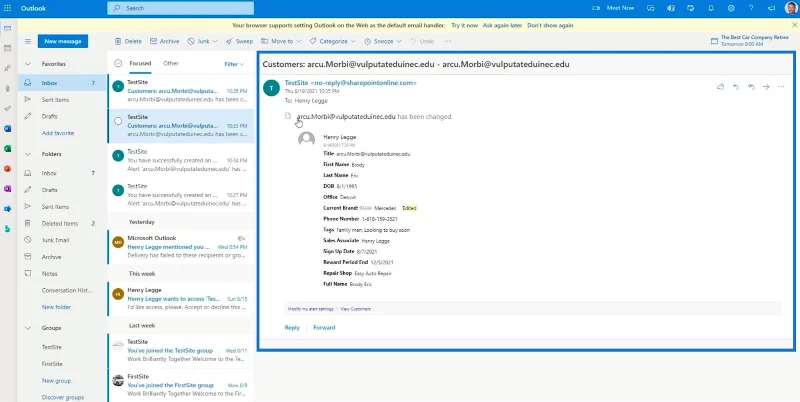800x402 pixels.
Task: Open Help question mark icon
Action: pos(751,8)
